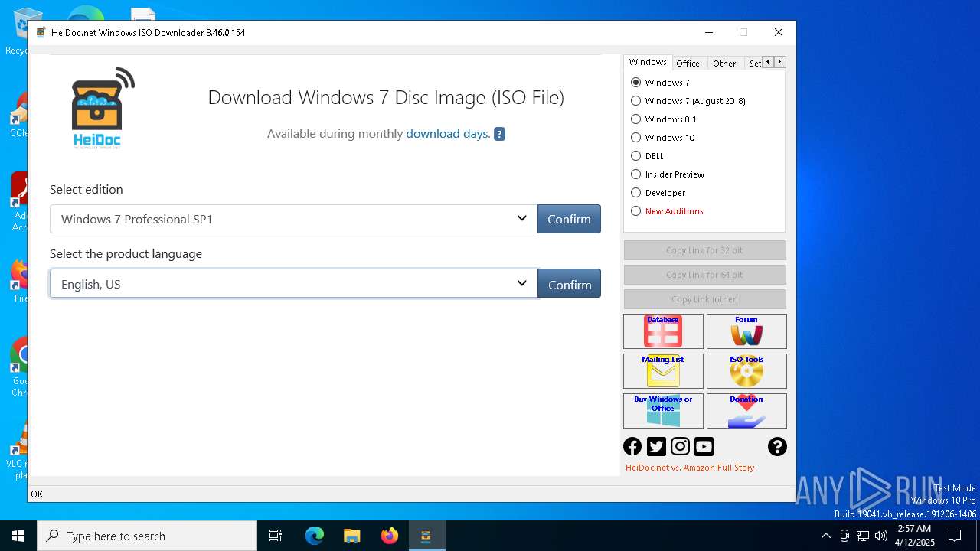This screenshot has height=551, width=980.
Task: Open the Windows Start menu
Action: [x=18, y=536]
